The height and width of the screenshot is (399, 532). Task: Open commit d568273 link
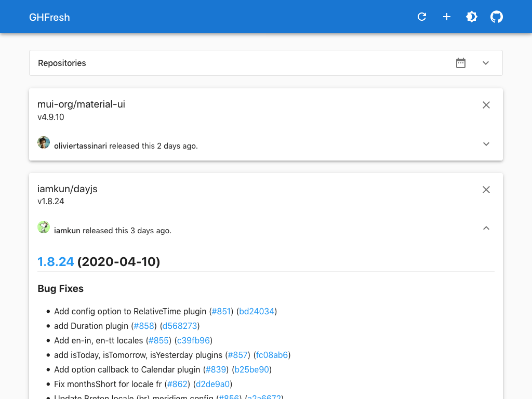point(180,326)
